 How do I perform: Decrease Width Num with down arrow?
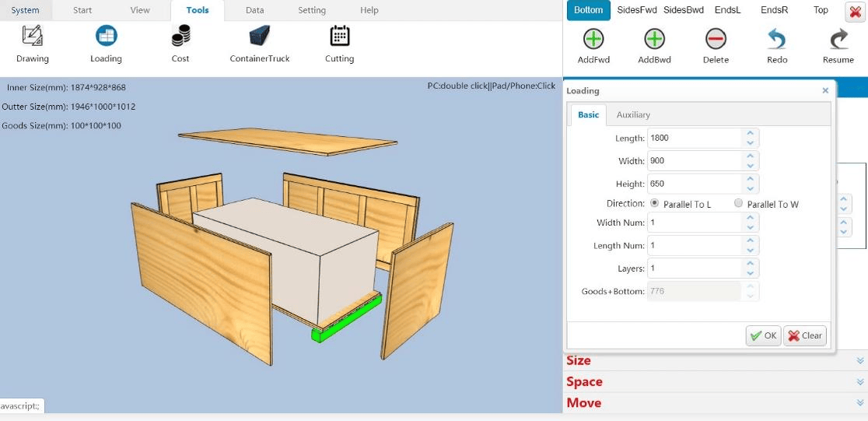[750, 228]
